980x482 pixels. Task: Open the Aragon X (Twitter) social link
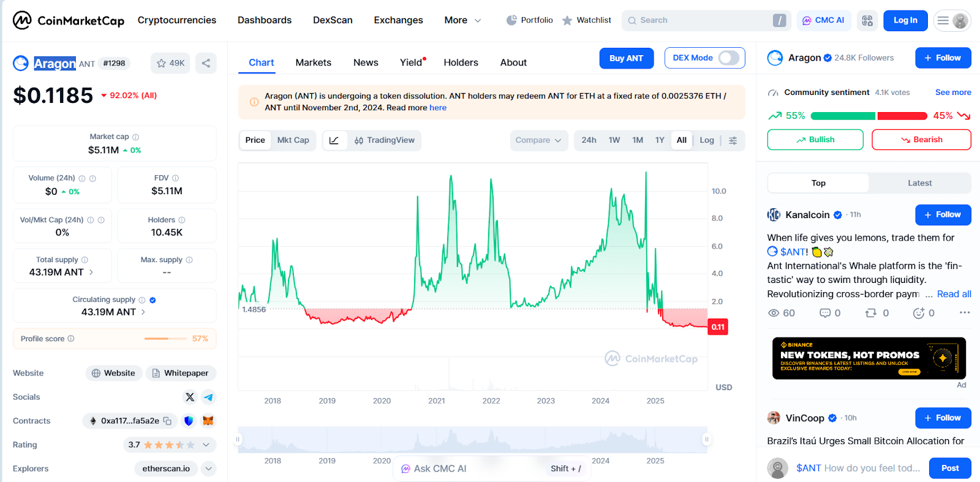pyautogui.click(x=190, y=397)
